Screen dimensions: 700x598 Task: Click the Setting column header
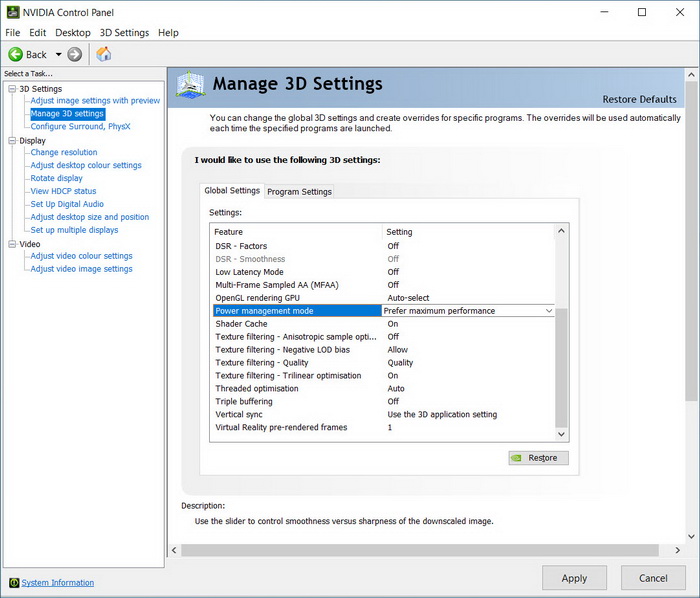pyautogui.click(x=468, y=232)
